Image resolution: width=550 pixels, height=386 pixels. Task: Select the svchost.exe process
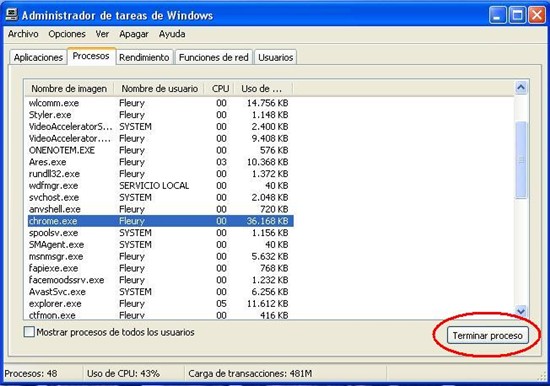pos(161,197)
